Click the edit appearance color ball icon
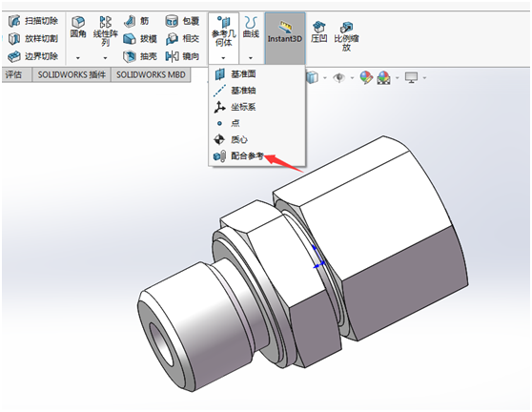Viewport: 532px width, 412px height. point(366,77)
